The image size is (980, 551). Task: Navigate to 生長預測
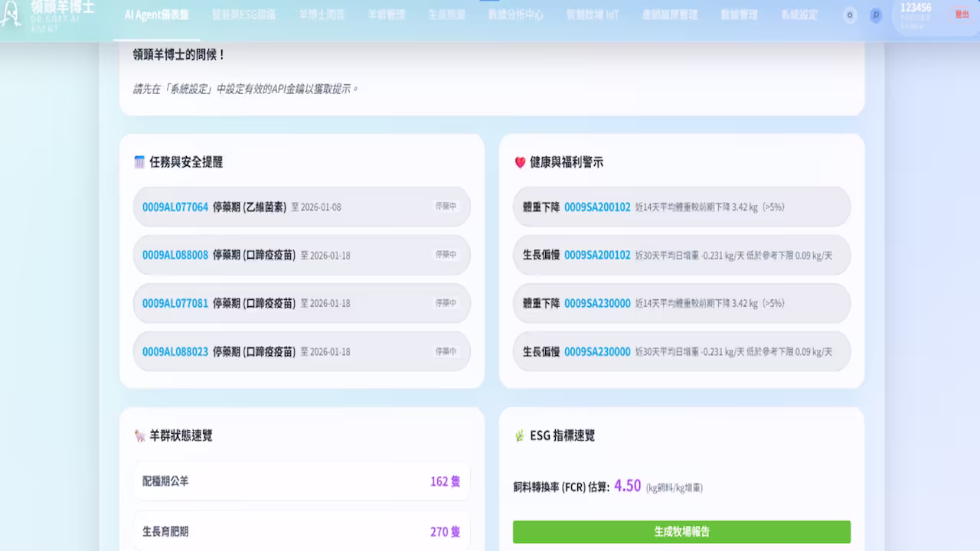click(x=446, y=14)
